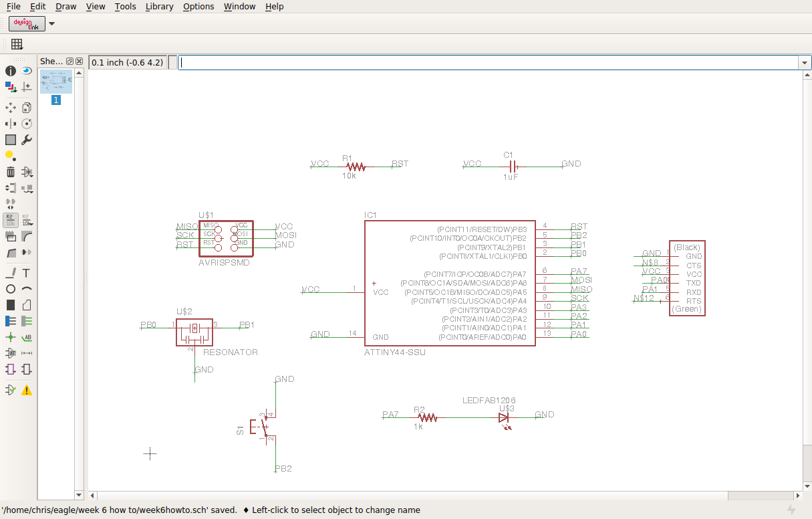The image size is (812, 519).
Task: Click the lightning icon in status bar
Action: tap(792, 510)
